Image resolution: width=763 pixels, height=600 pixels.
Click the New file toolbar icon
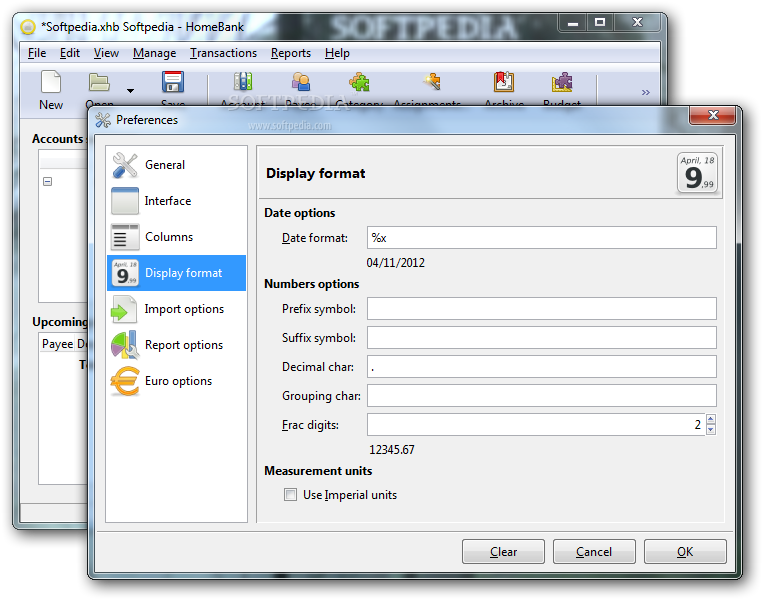(51, 82)
